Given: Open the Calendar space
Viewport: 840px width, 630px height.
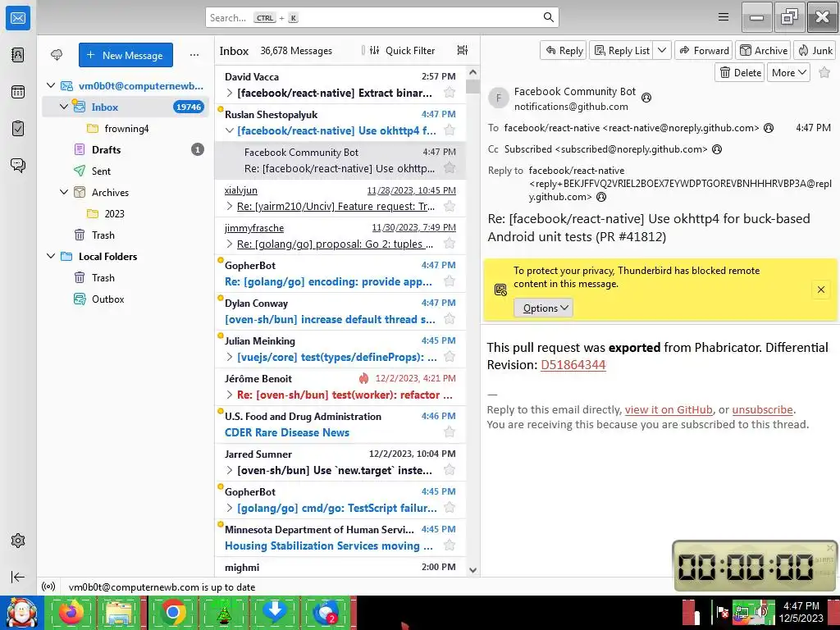Looking at the screenshot, I should point(18,92).
